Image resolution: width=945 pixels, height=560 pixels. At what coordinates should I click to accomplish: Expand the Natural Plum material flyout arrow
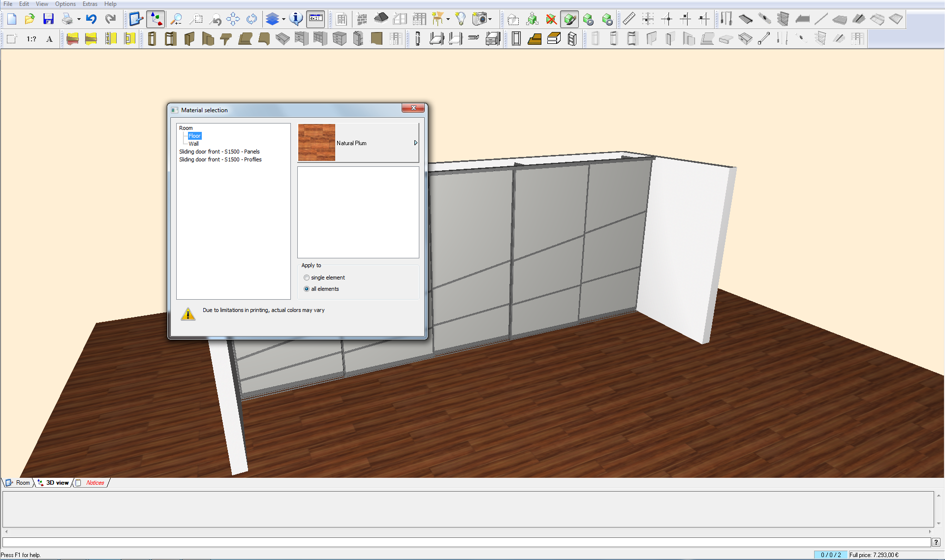click(415, 143)
